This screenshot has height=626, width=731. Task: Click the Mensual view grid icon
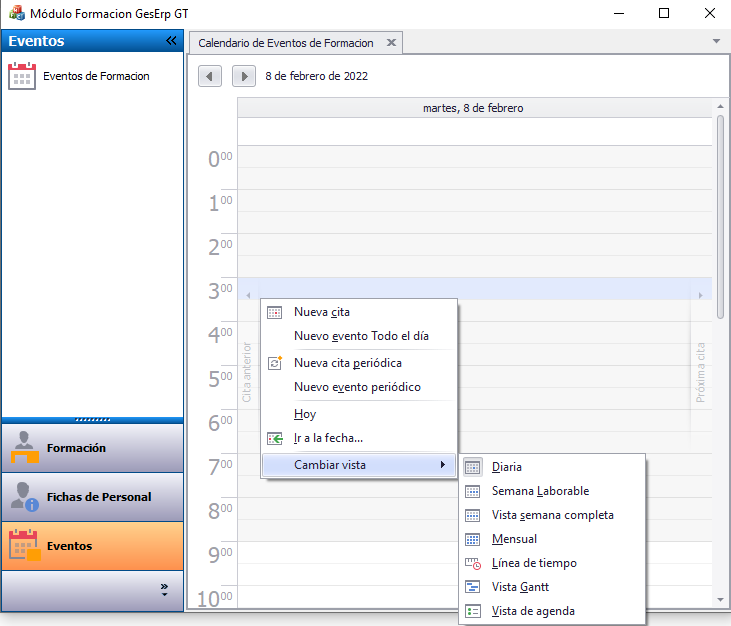473,539
